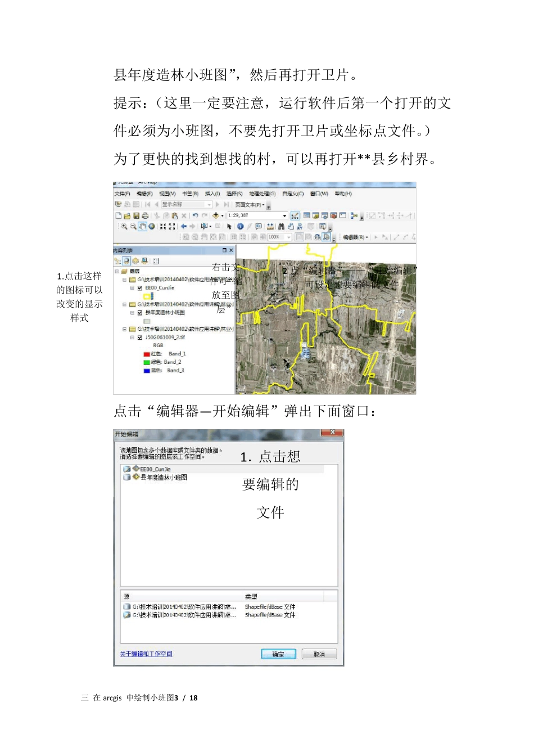
Task: Select the Pan hand tool
Action: (x=142, y=227)
